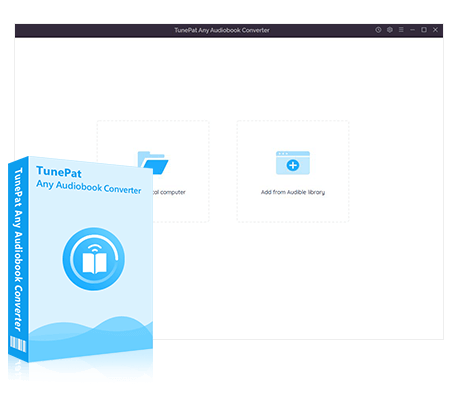The image size is (458, 397).
Task: Minimize the TunePat window
Action: coord(412,30)
